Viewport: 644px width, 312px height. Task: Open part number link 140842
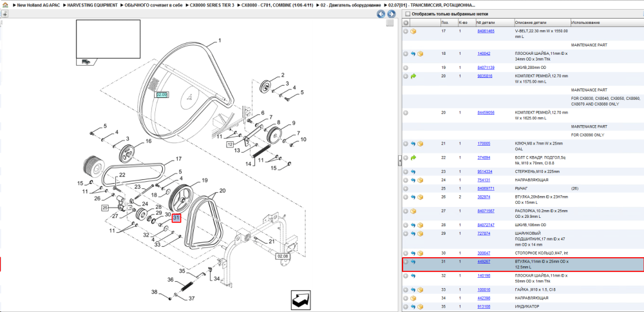tap(484, 54)
